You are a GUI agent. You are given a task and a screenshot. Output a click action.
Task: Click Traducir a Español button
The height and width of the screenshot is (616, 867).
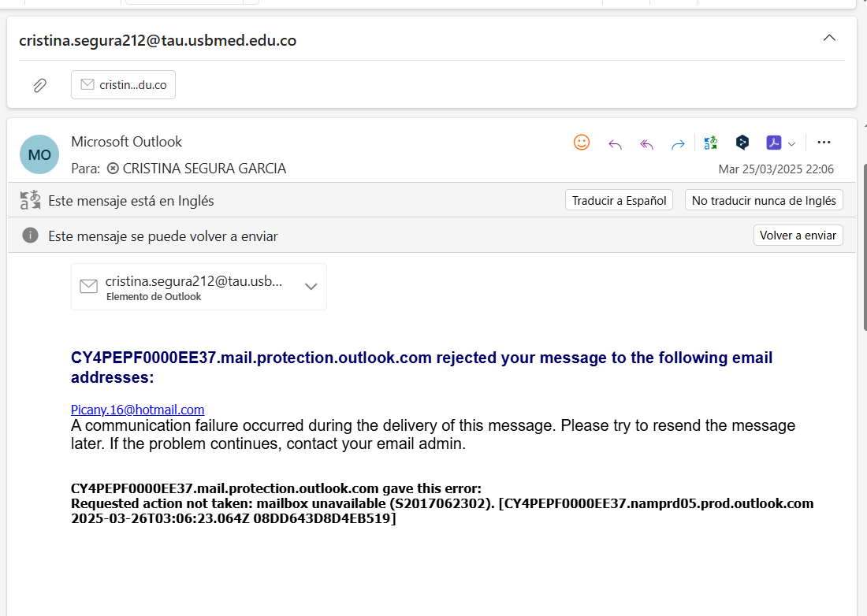[x=619, y=200]
